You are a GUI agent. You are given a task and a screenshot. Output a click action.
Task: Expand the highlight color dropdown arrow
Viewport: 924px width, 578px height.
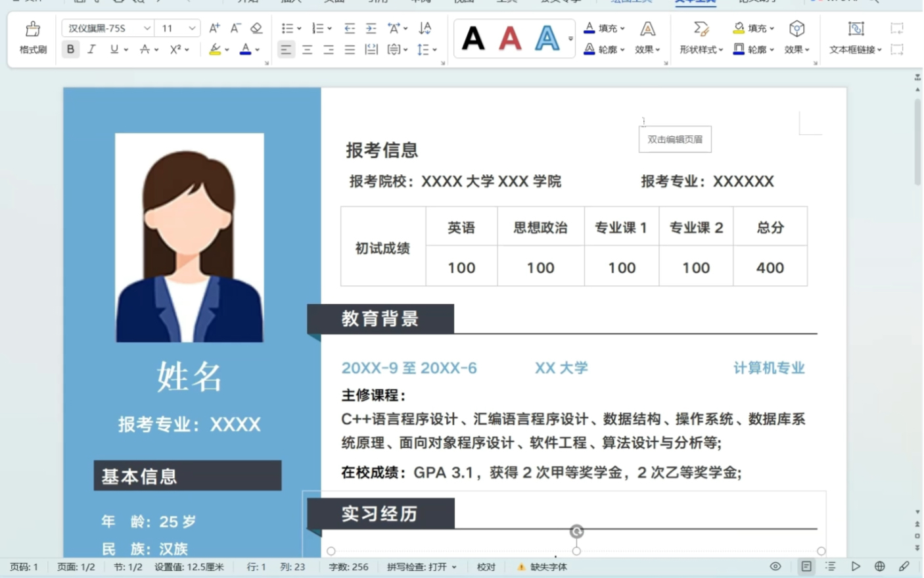pos(227,50)
